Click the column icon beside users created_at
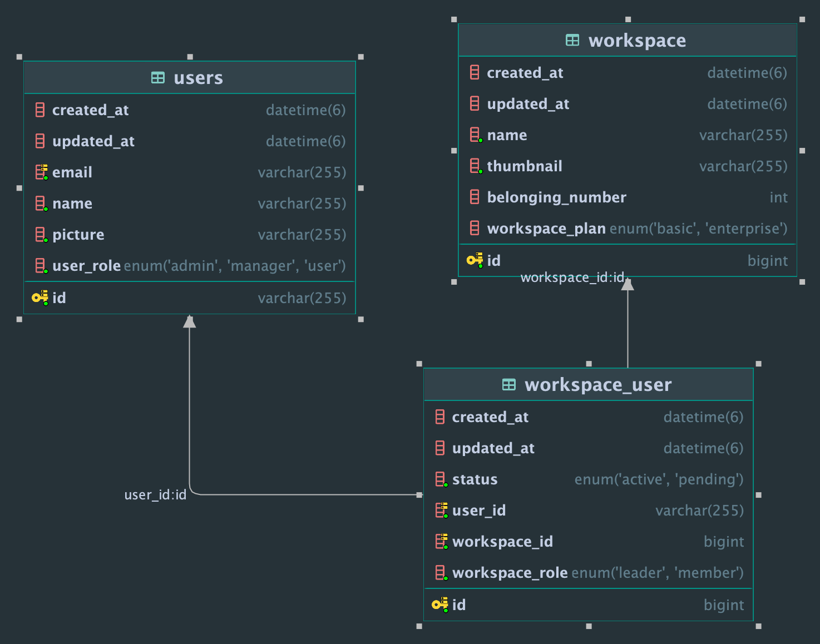820x644 pixels. tap(40, 110)
